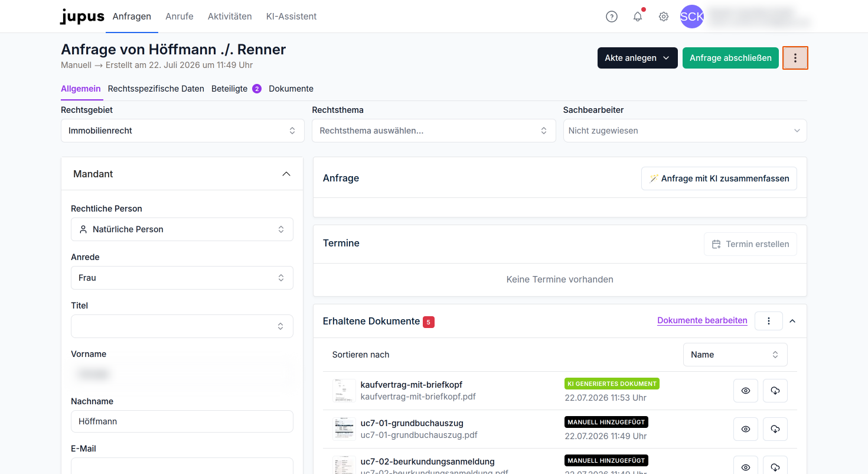
Task: Collapse the Erhaltene Dokumente section
Action: pos(792,321)
